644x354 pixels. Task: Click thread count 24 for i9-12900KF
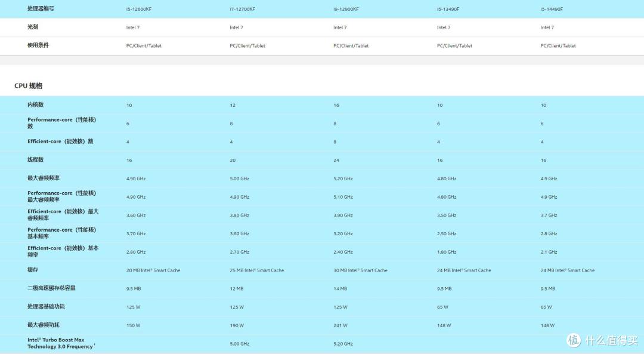pos(336,161)
